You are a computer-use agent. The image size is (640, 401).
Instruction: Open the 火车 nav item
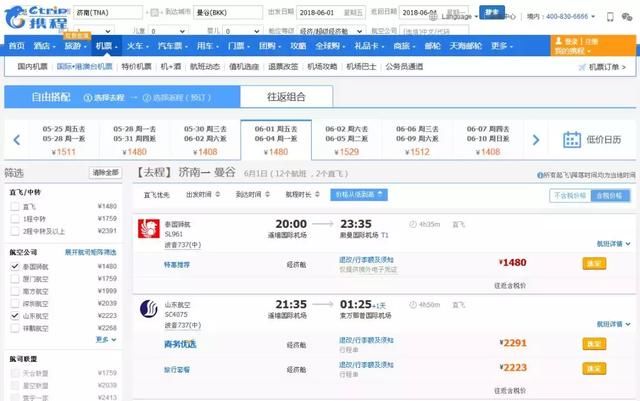[137, 46]
